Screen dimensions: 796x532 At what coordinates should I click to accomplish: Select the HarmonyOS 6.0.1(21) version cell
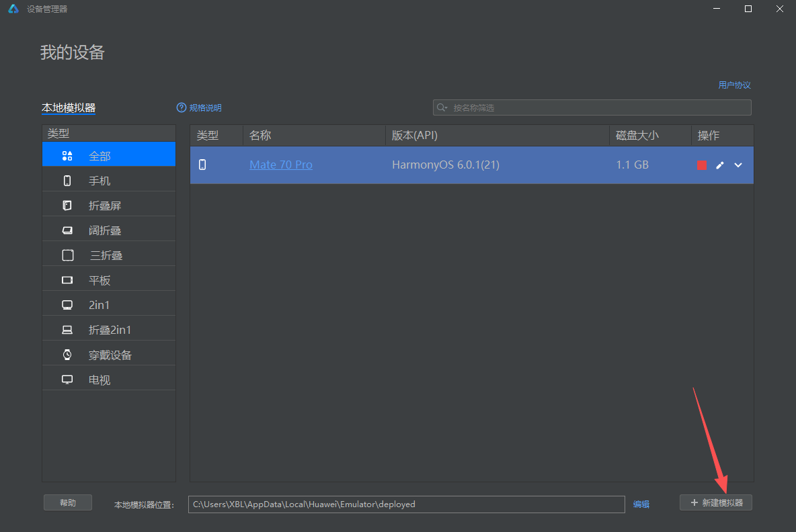[x=446, y=165]
